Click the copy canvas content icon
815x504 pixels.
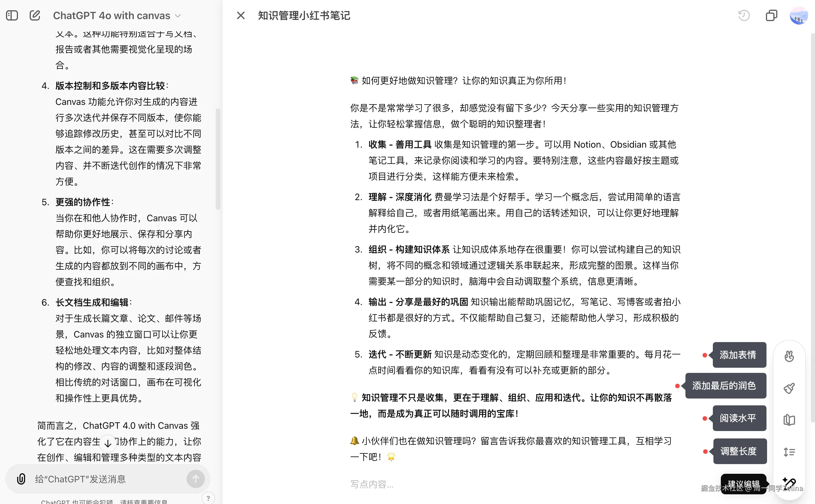click(x=771, y=15)
